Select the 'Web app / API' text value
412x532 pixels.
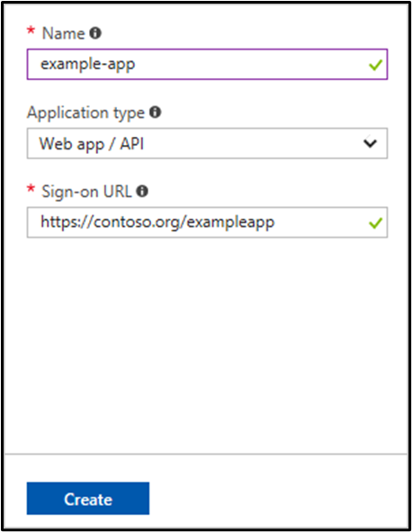[x=92, y=144]
